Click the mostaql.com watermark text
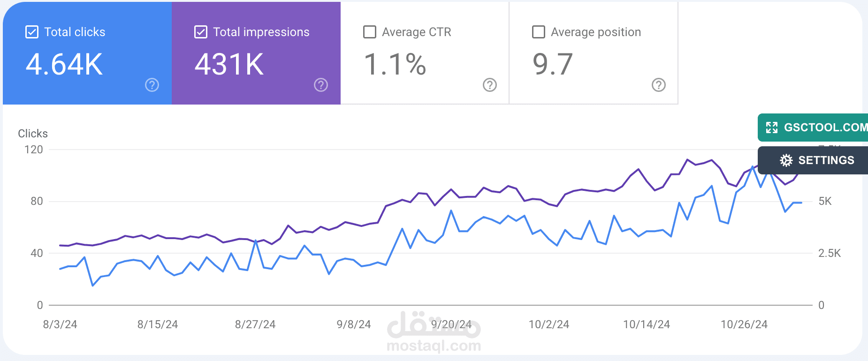Image resolution: width=868 pixels, height=361 pixels. pyautogui.click(x=434, y=346)
